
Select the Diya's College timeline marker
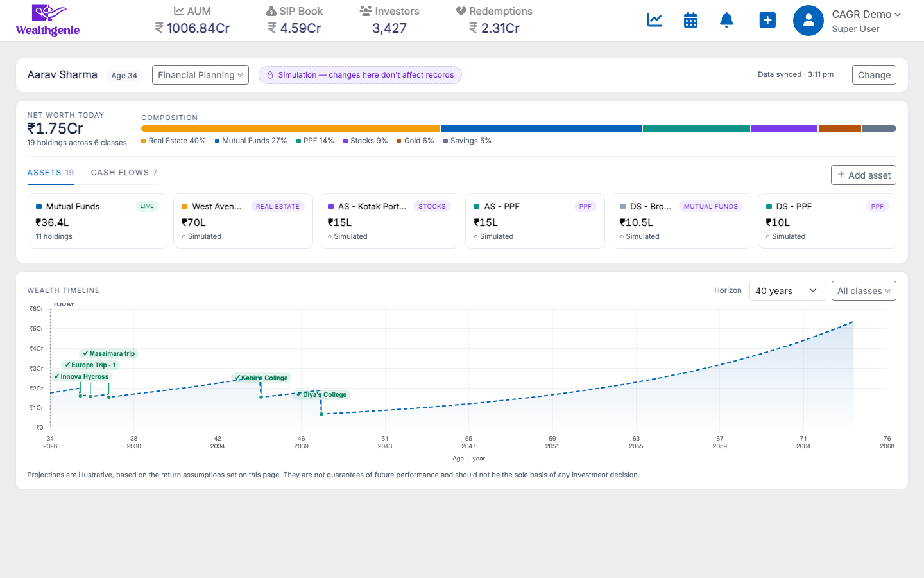tap(321, 395)
